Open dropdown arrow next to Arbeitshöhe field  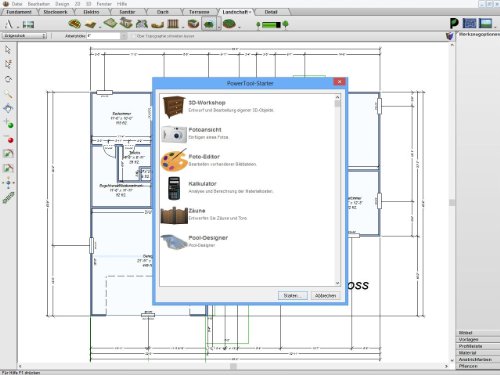point(124,36)
